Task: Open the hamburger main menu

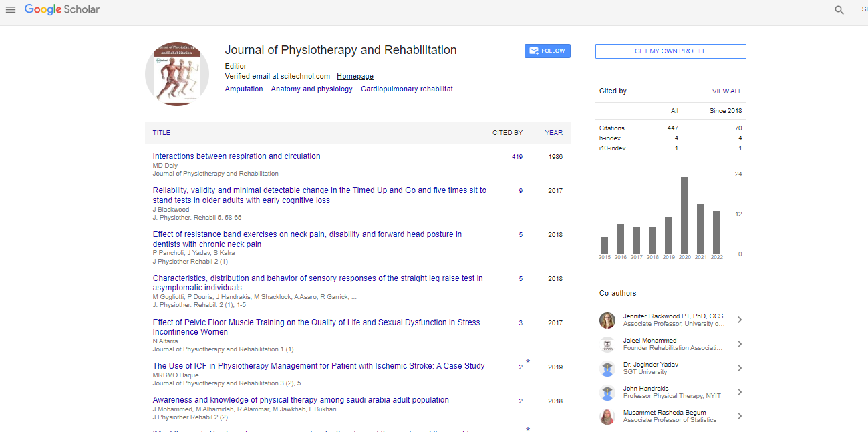Action: pyautogui.click(x=11, y=10)
